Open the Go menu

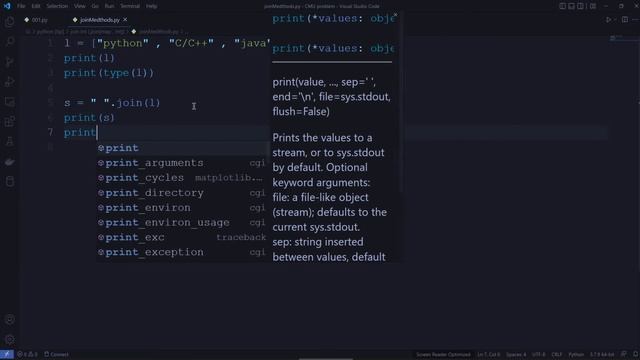coord(95,6)
